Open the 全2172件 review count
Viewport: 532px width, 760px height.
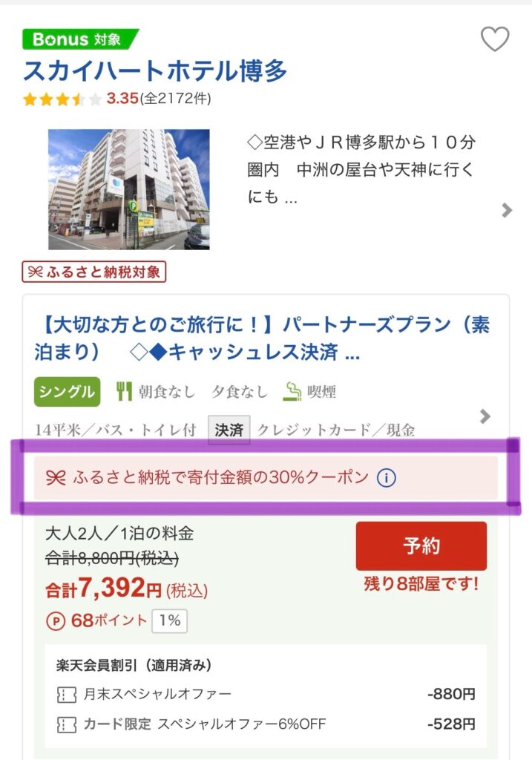point(178,99)
